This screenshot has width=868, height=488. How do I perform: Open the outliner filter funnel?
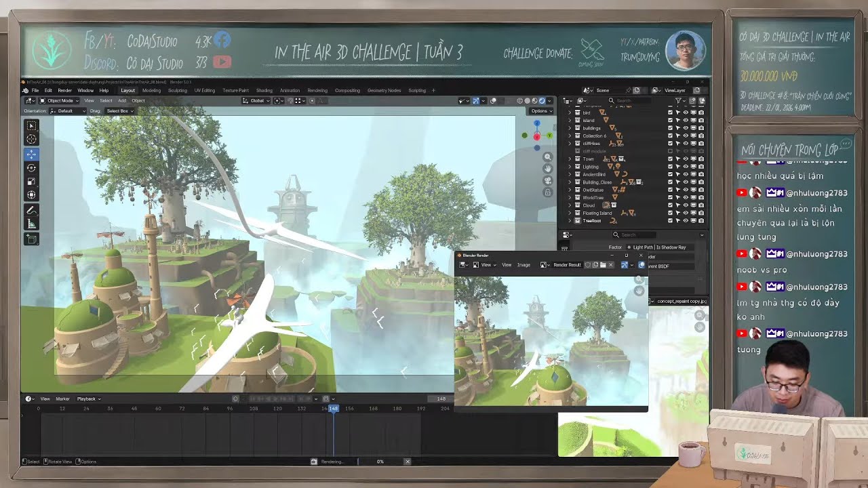coord(679,101)
